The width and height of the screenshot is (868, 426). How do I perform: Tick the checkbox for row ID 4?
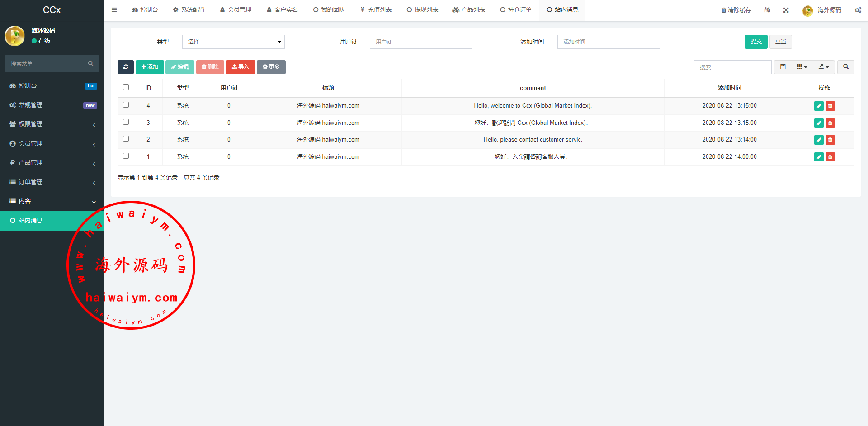tap(126, 105)
